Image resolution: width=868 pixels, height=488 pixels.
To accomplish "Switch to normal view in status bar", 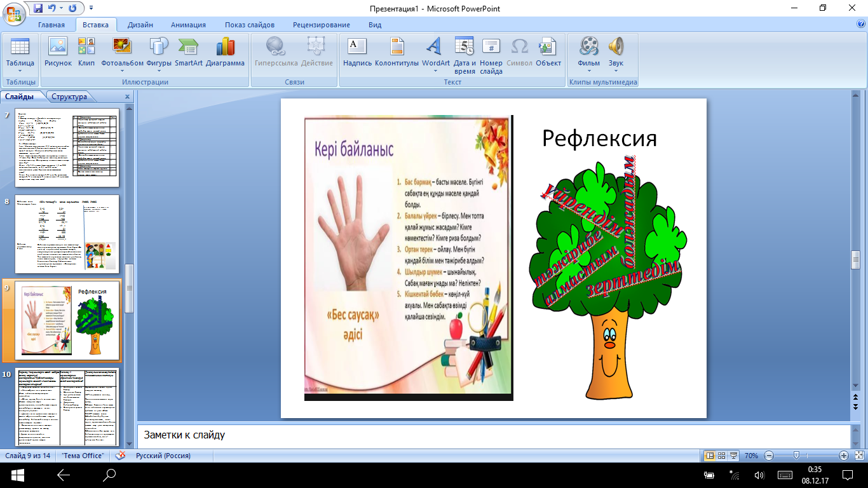I will click(x=709, y=456).
